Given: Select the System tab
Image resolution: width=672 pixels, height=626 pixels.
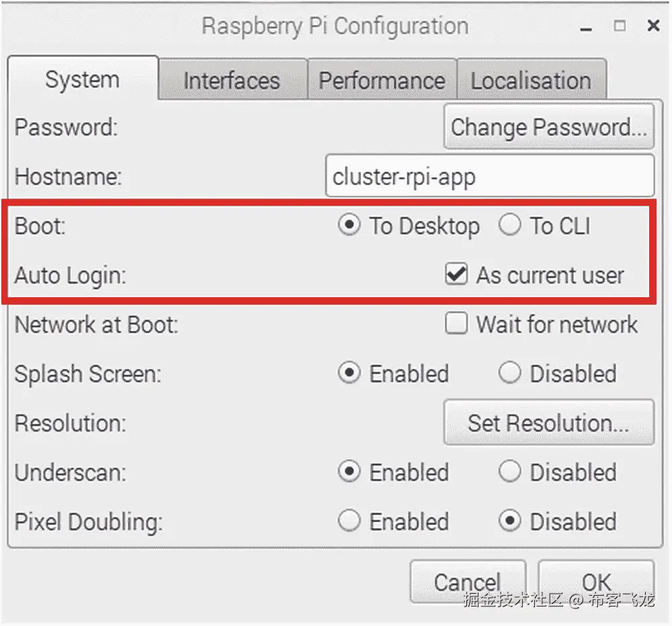Looking at the screenshot, I should (x=82, y=79).
